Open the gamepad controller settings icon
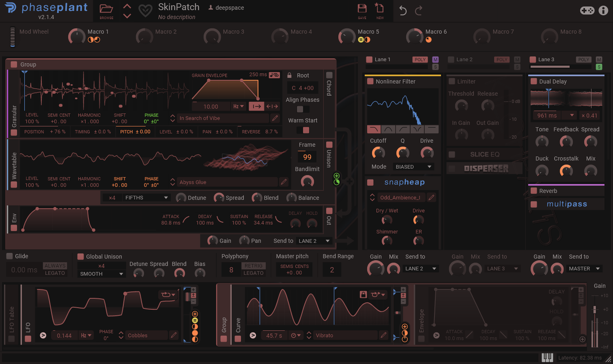The width and height of the screenshot is (613, 364). 587,10
